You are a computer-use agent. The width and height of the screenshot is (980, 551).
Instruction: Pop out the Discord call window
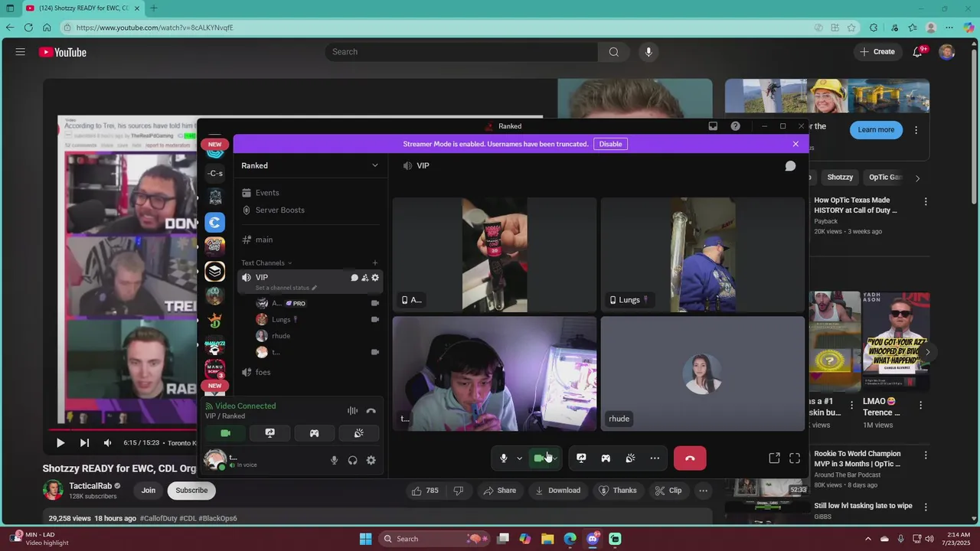point(774,458)
